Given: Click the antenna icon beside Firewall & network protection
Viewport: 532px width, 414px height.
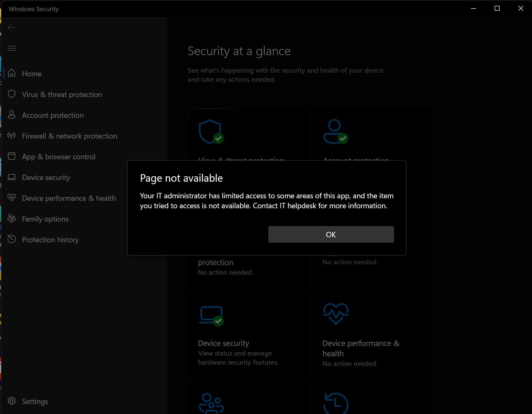Looking at the screenshot, I should pyautogui.click(x=12, y=136).
